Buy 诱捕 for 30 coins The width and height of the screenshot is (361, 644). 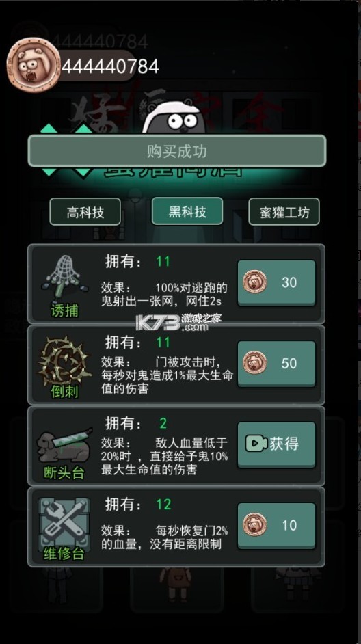click(x=276, y=283)
